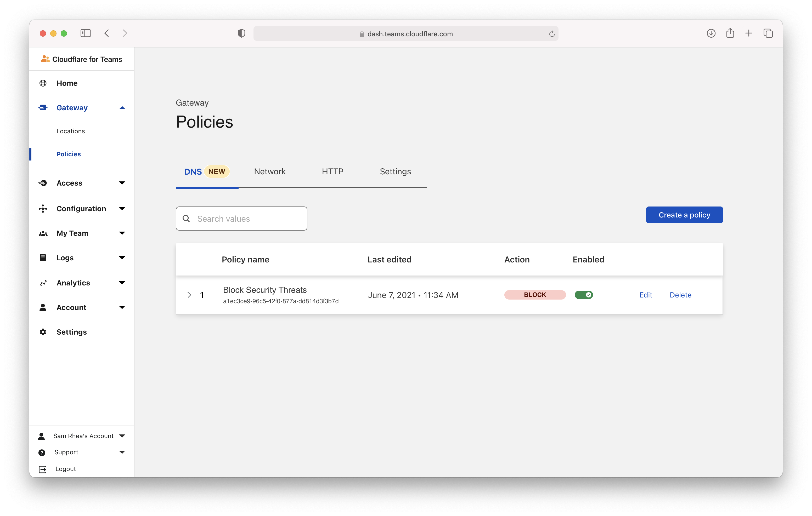Expand the Block Security Threats policy row

point(189,295)
